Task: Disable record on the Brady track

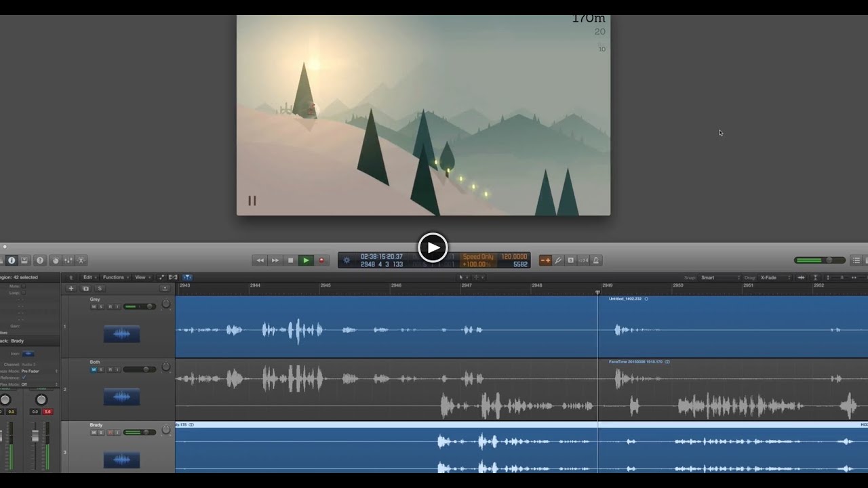Action: click(x=110, y=432)
